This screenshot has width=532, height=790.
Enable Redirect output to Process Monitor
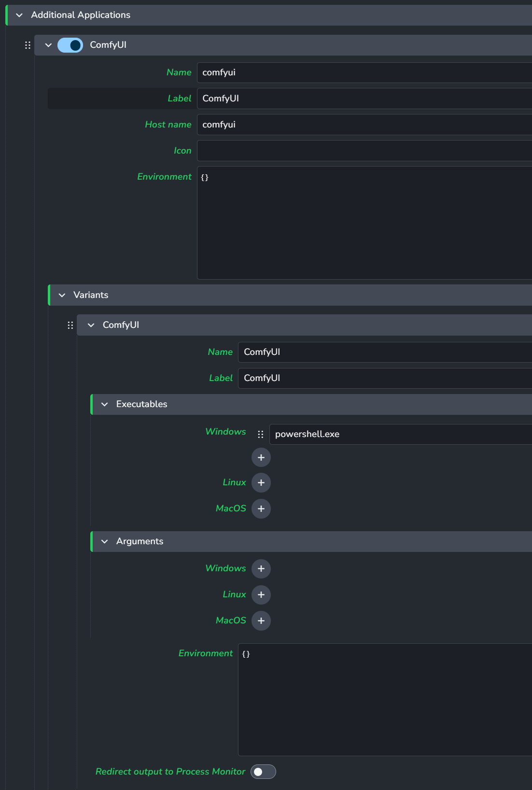[x=263, y=772]
